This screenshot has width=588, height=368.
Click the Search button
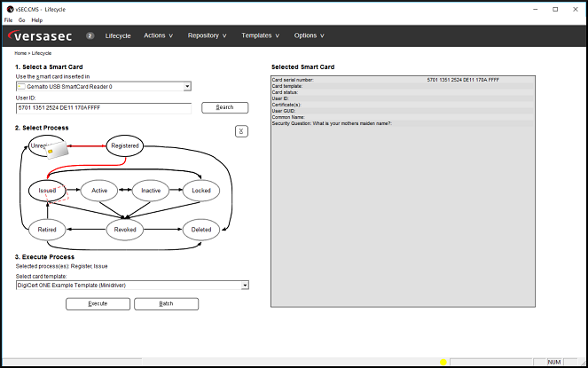coord(225,107)
